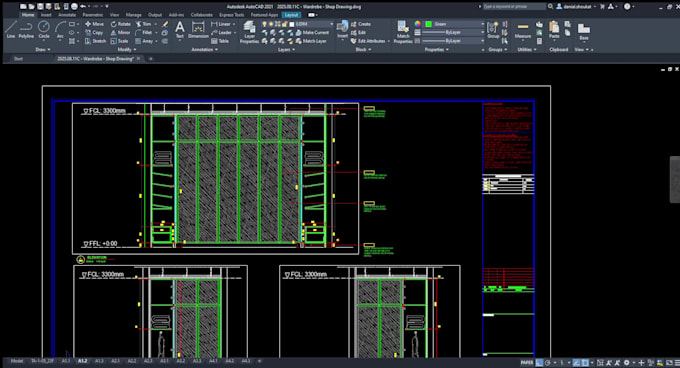Toggle layer lock padlock icon in layer box

coord(285,24)
